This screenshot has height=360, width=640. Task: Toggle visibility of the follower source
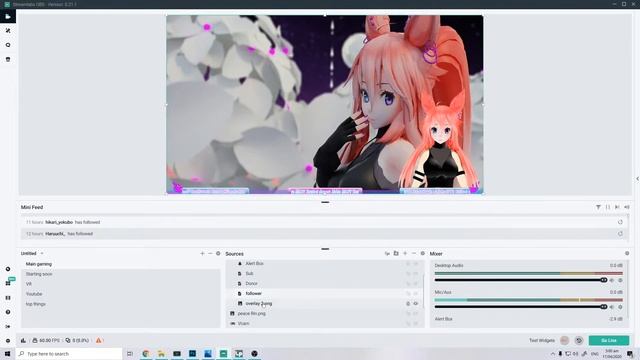click(x=416, y=293)
